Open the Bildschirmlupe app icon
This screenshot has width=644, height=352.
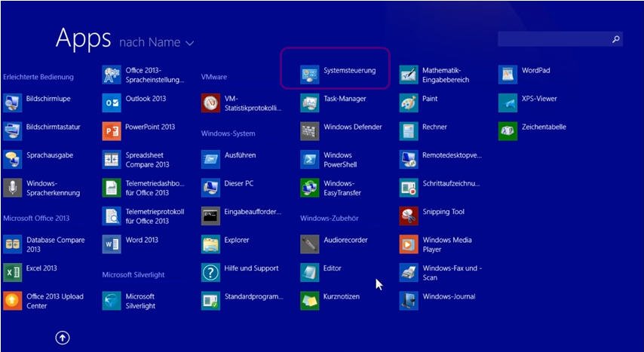click(12, 103)
